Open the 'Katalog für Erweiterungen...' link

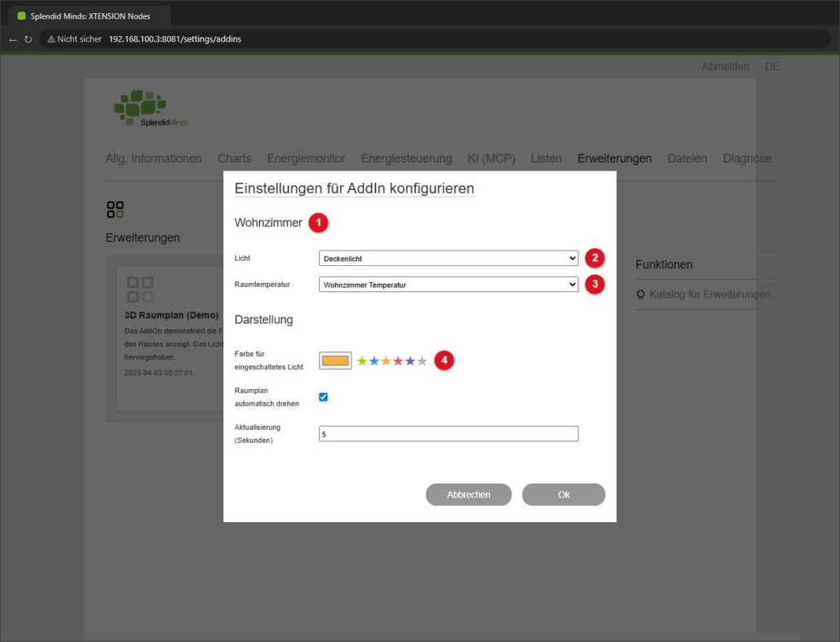coord(713,294)
